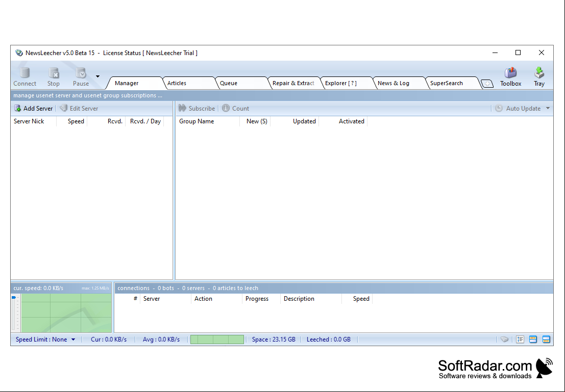Click the Server column header in connections
Screen dimensions: 565x392
pyautogui.click(x=166, y=299)
